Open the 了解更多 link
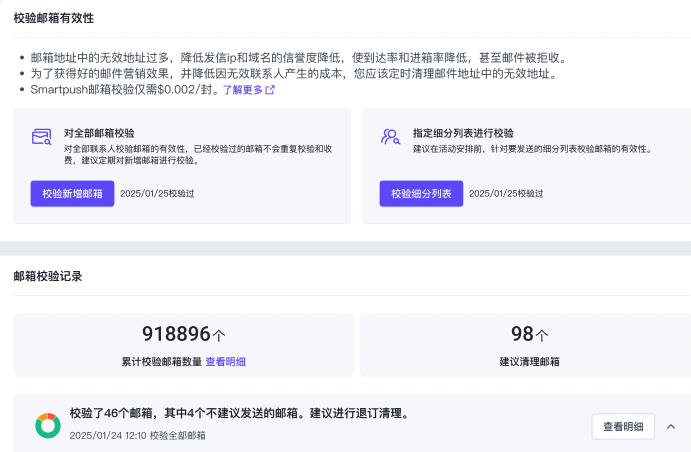Screen dimensions: 691x452 (241, 90)
